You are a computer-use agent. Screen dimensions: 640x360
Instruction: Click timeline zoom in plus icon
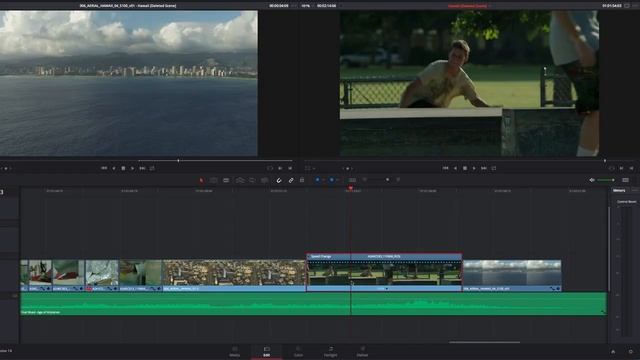(x=398, y=180)
